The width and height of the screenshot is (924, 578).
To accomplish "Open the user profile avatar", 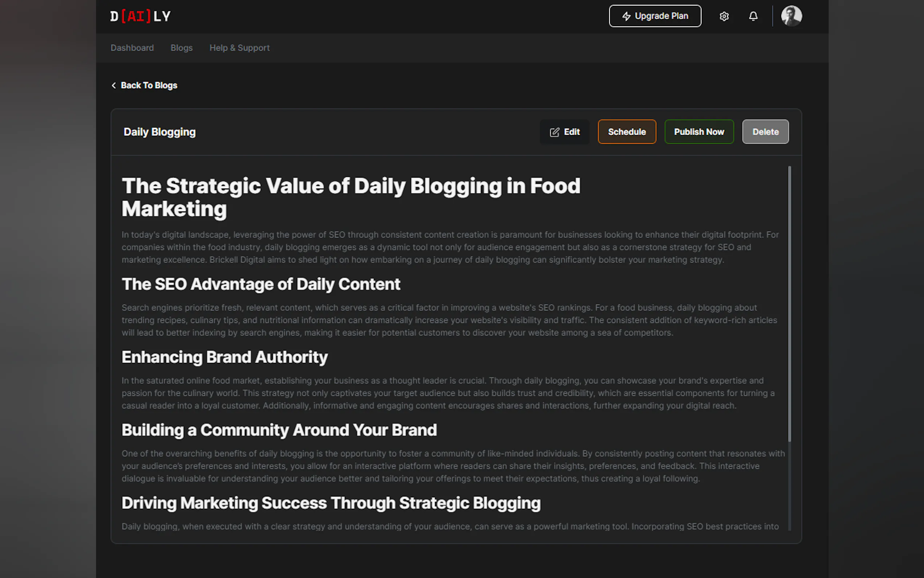I will (x=791, y=16).
